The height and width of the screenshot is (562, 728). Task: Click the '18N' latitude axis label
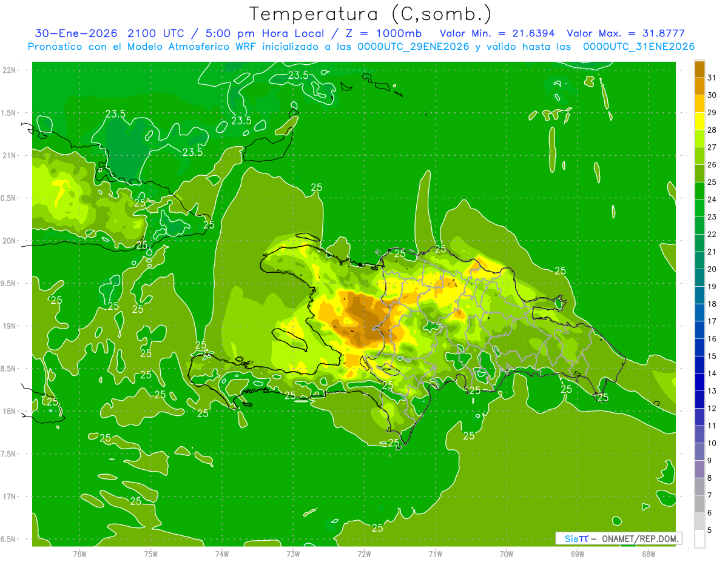coord(9,411)
